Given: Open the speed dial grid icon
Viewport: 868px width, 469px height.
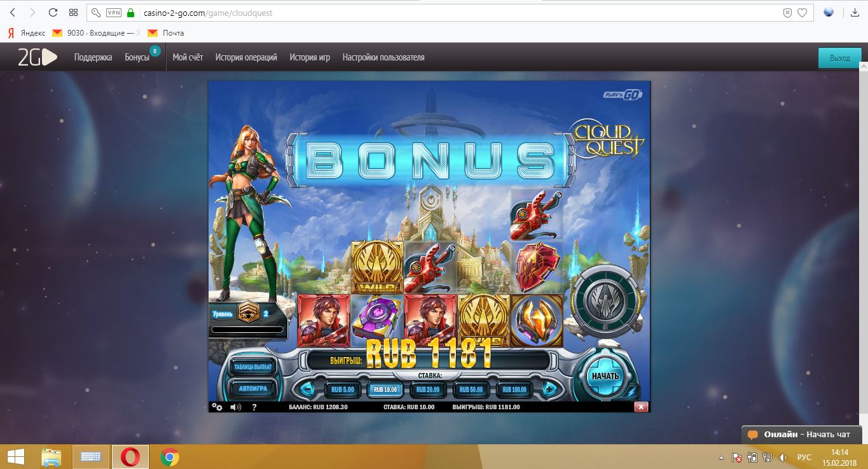Looking at the screenshot, I should [x=73, y=13].
